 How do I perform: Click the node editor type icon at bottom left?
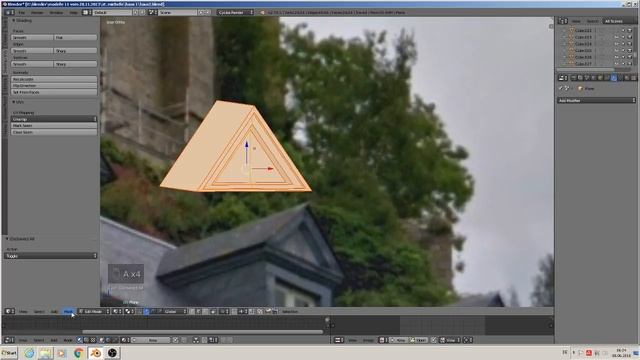pos(9,340)
